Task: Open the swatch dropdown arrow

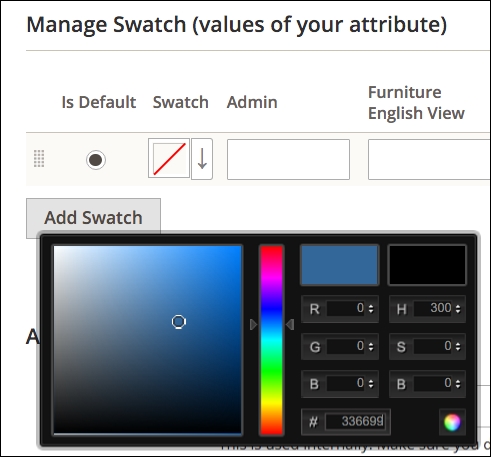Action: [202, 159]
